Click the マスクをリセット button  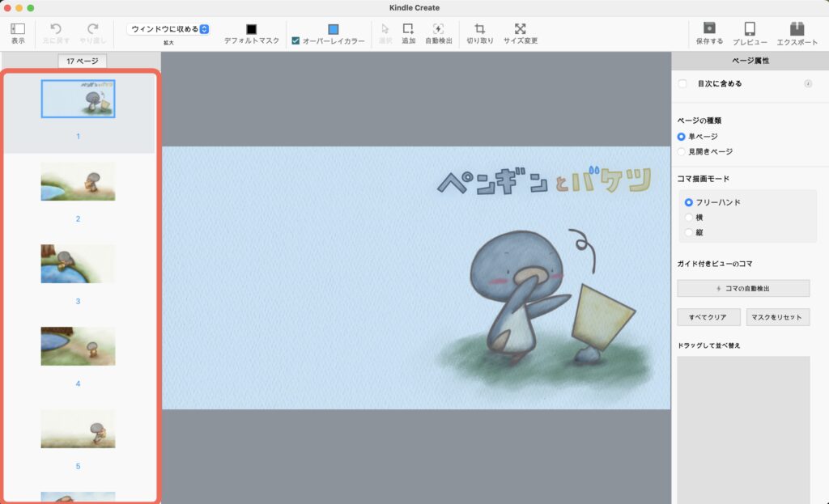tap(776, 317)
